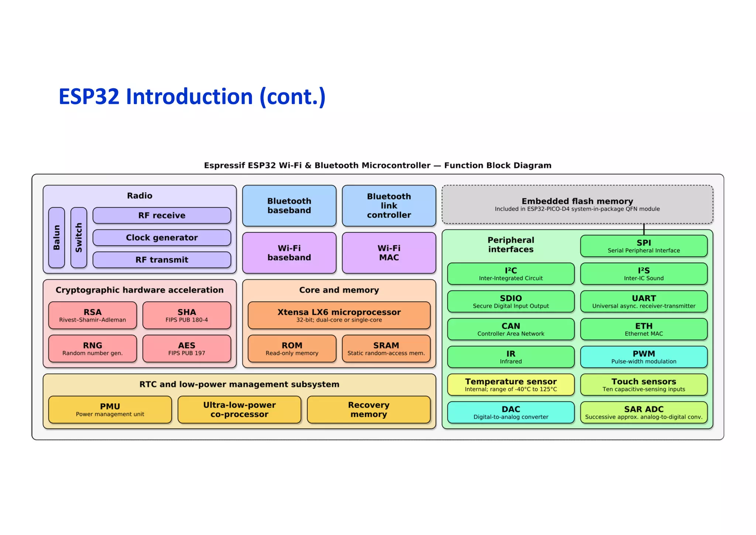Click the 'Wi-Fi MAC' block
The height and width of the screenshot is (535, 756).
(x=389, y=253)
